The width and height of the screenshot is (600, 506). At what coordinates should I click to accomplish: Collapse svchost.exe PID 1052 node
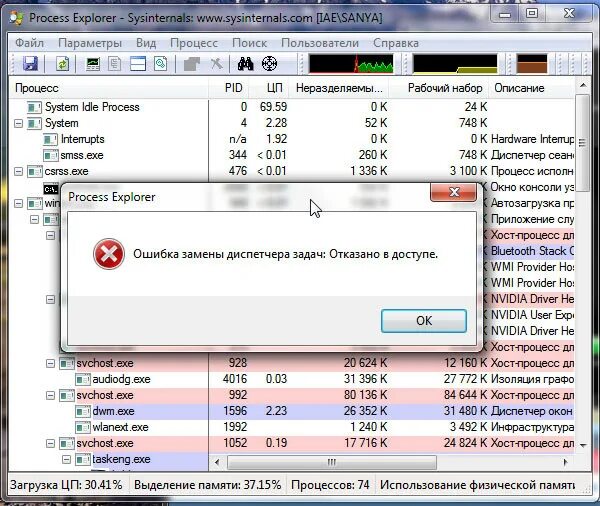51,444
